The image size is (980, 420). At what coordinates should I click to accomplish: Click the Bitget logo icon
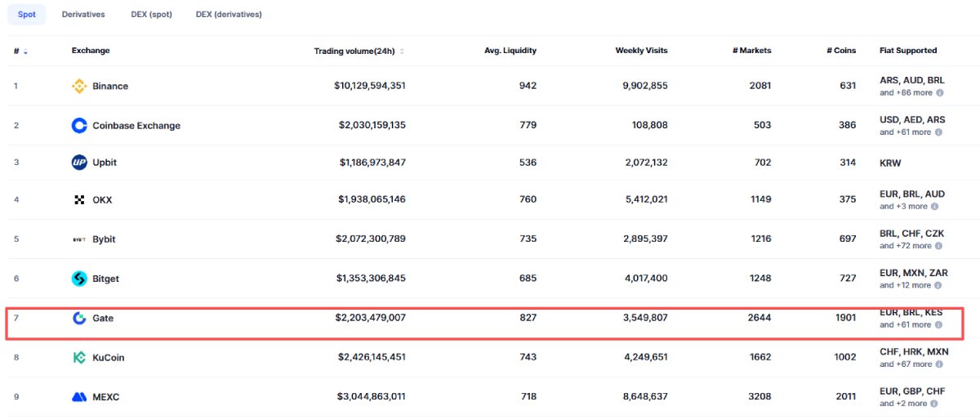pos(79,279)
